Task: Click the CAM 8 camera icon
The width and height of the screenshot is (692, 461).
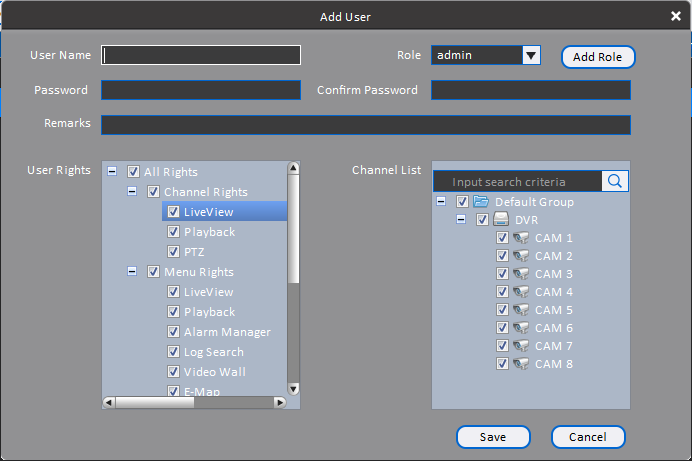Action: tap(521, 364)
